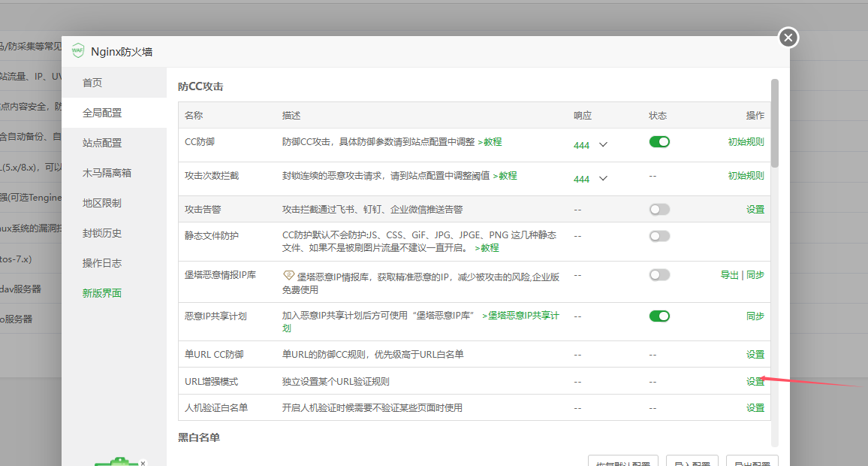Click the 名称 column header

point(194,115)
